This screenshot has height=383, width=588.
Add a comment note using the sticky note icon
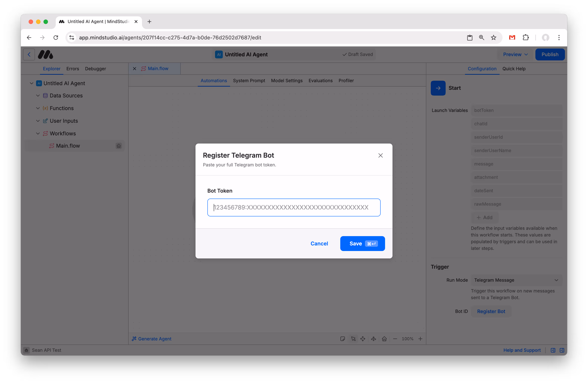[343, 339]
